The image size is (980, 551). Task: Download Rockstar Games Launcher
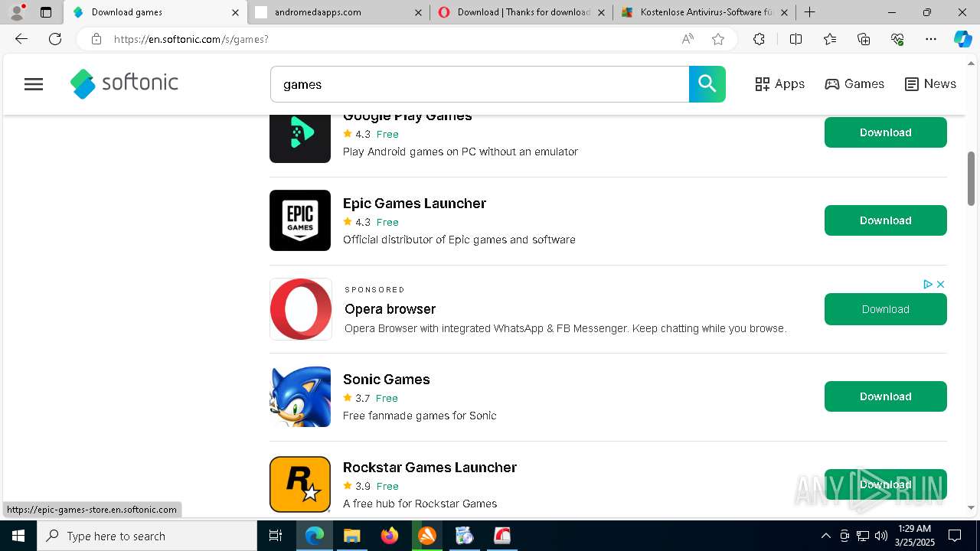tap(885, 484)
